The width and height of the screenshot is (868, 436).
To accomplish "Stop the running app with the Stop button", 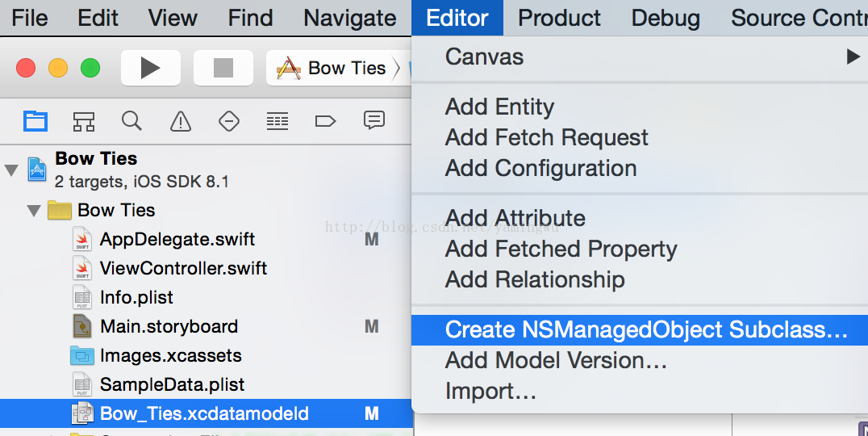I will click(x=223, y=68).
